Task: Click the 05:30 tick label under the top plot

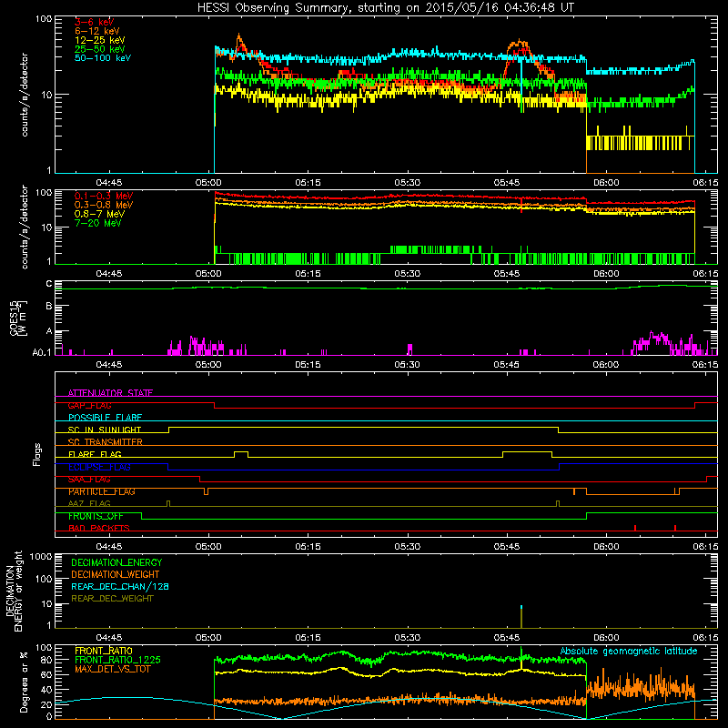Action: (x=407, y=183)
